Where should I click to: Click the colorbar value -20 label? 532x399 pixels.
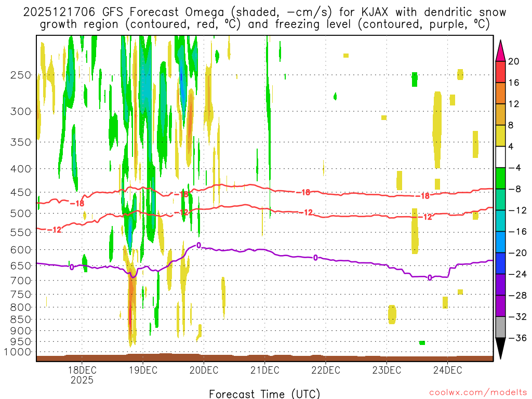(518, 253)
